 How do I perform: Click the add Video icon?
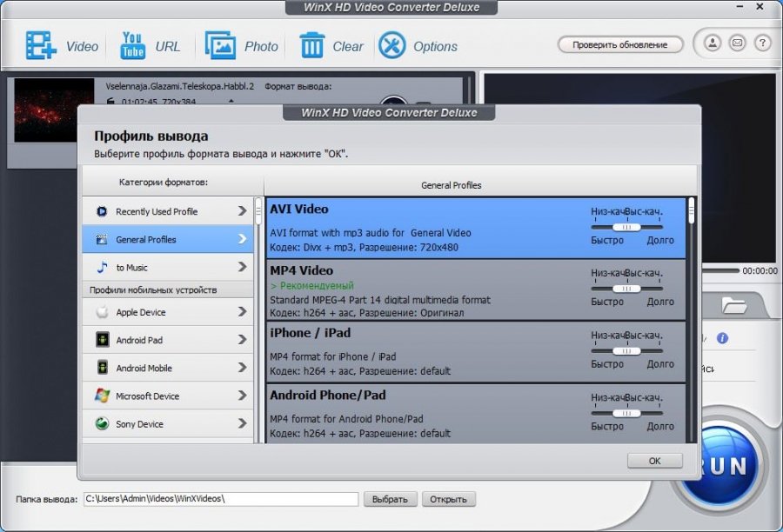point(41,45)
